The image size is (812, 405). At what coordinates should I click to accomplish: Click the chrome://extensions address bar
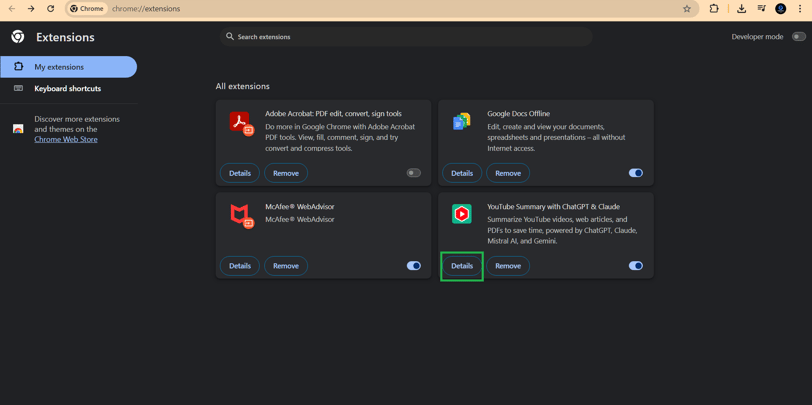click(383, 9)
